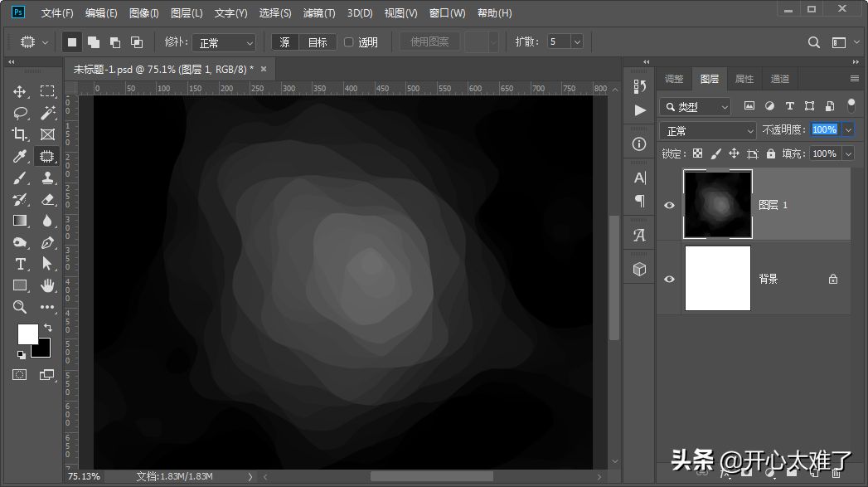Open the 滤镜(T) menu

(319, 13)
